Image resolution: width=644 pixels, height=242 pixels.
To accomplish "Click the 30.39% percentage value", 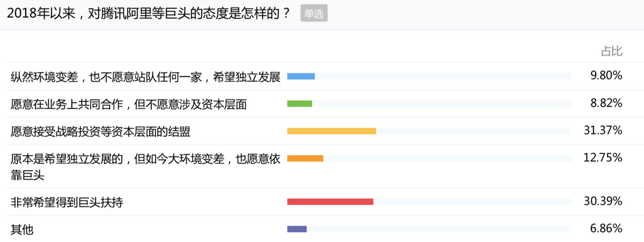I will pos(603,201).
